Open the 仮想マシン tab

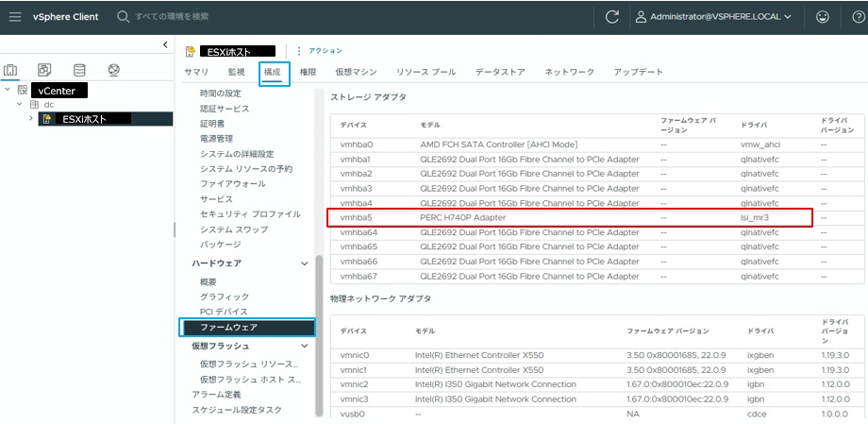[x=356, y=72]
